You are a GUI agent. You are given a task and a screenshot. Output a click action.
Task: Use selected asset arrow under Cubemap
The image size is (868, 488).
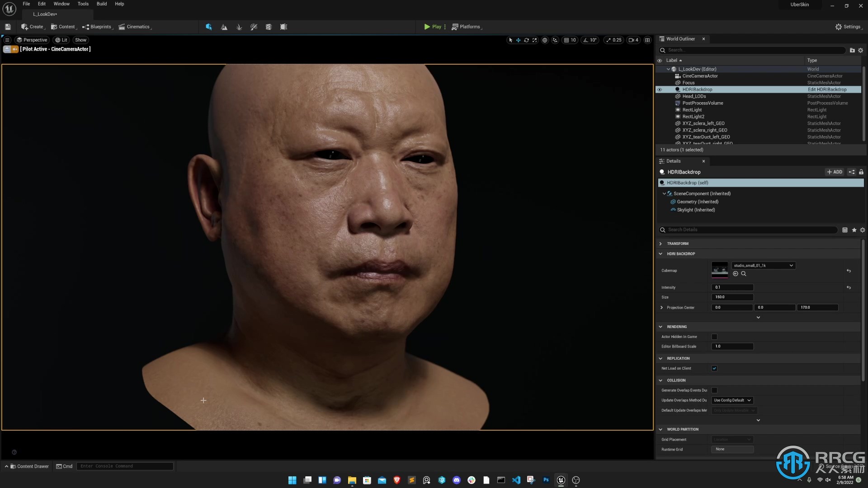tap(736, 274)
